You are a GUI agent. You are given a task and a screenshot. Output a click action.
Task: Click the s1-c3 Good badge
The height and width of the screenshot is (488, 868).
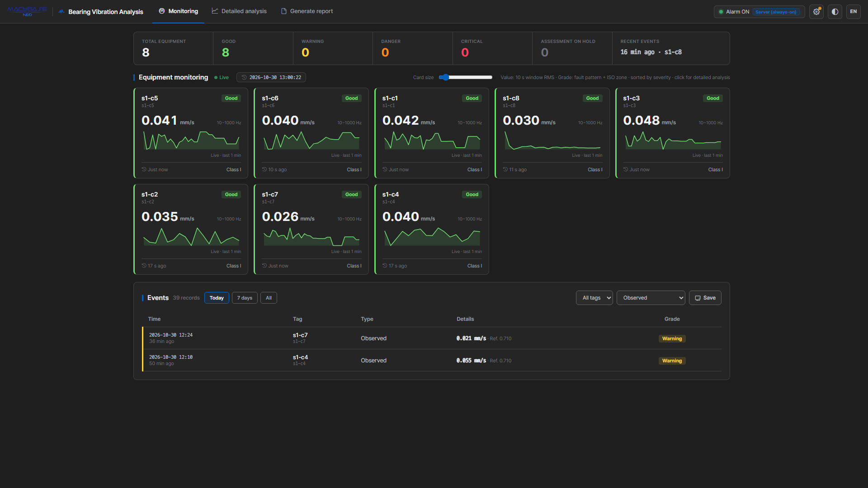(x=713, y=98)
